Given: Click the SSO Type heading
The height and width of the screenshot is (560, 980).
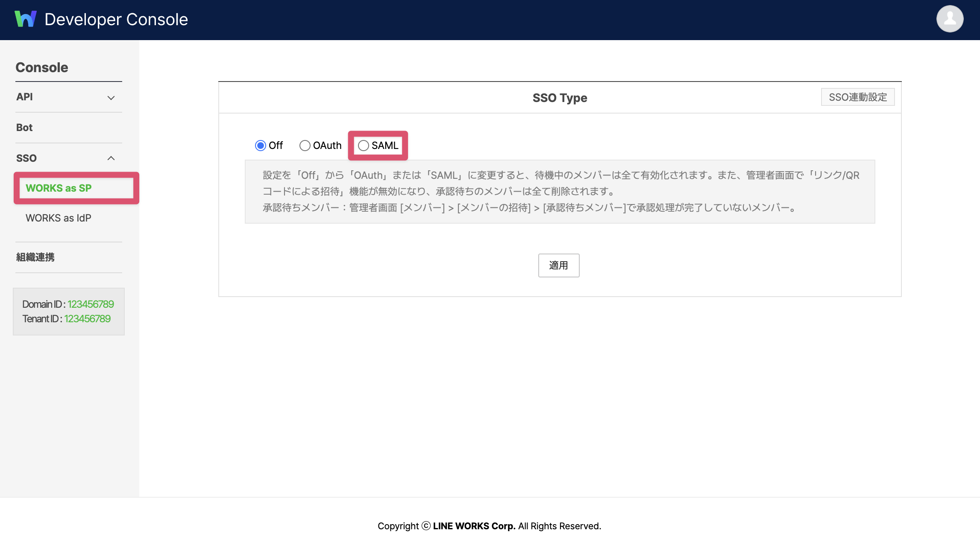Looking at the screenshot, I should point(560,98).
